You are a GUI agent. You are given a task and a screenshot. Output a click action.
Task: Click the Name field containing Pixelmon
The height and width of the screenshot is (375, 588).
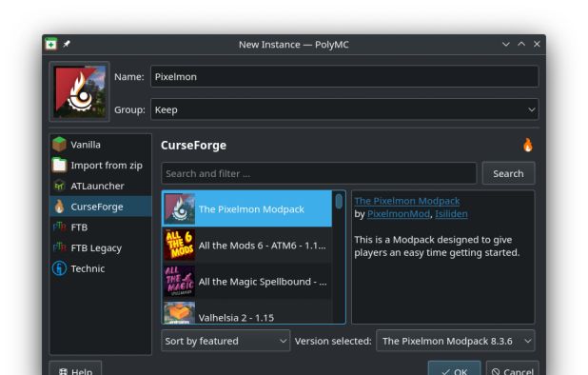click(x=344, y=76)
